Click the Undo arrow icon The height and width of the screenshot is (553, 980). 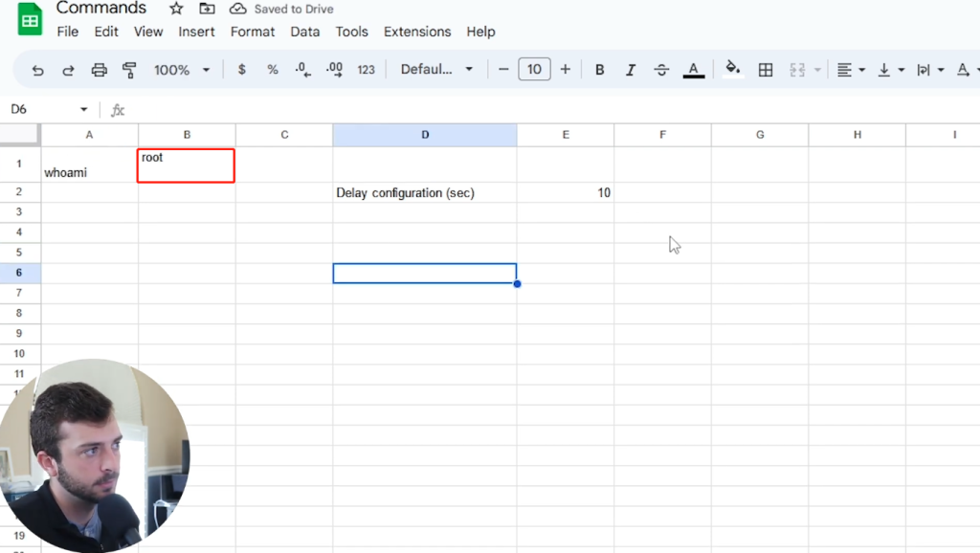38,70
